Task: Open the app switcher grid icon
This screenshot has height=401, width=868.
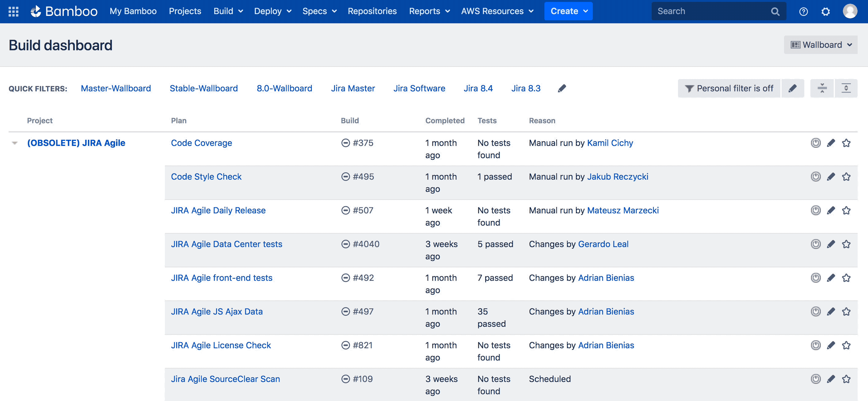Action: click(13, 11)
